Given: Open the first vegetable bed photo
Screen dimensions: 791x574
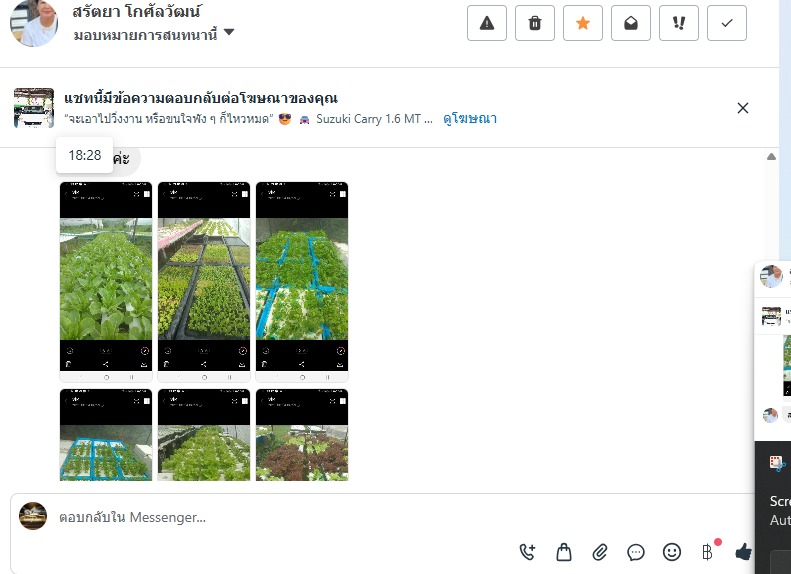Looking at the screenshot, I should point(106,282).
